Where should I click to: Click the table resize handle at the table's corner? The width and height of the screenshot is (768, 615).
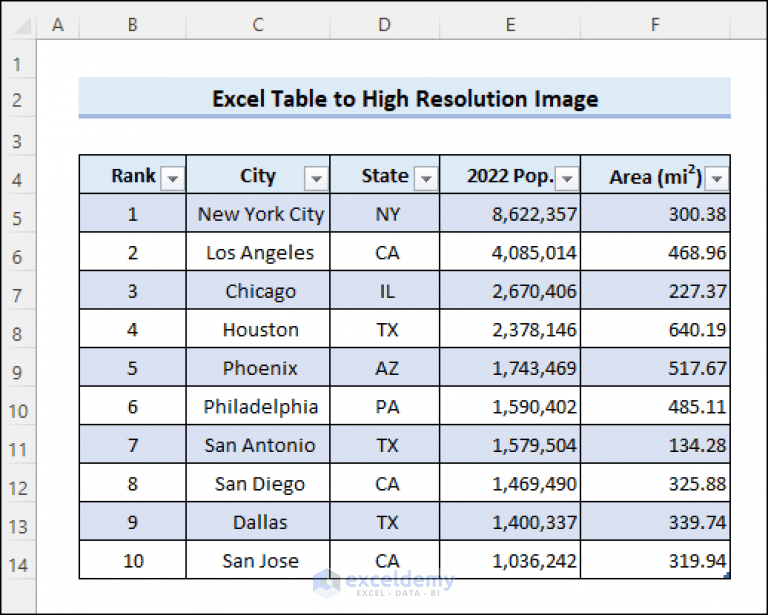pos(727,575)
